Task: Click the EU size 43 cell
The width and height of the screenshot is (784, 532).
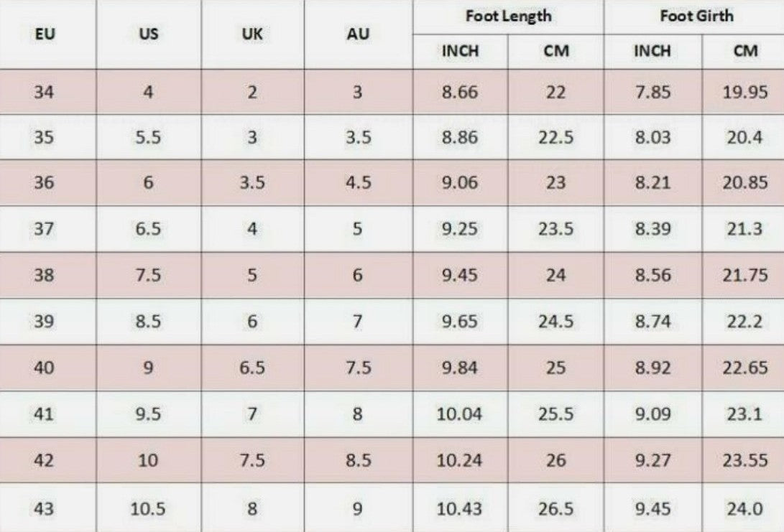Action: (44, 508)
